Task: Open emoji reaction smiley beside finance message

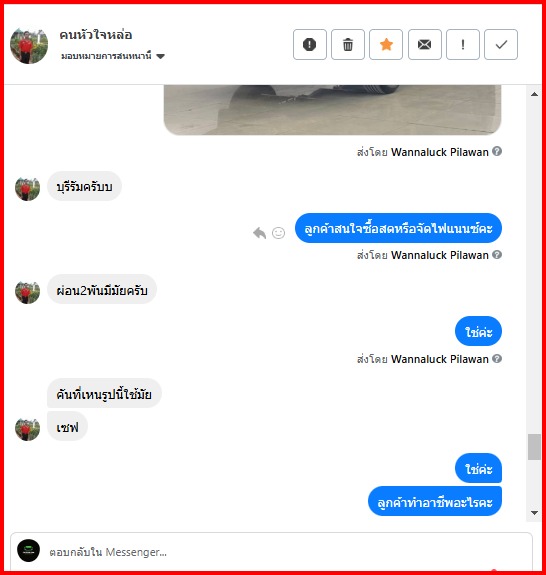Action: (278, 232)
